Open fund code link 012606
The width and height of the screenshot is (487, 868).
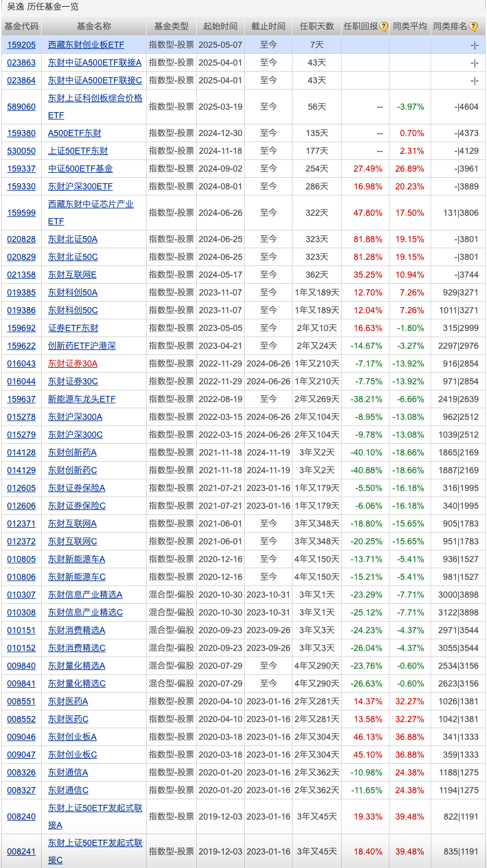pos(21,506)
